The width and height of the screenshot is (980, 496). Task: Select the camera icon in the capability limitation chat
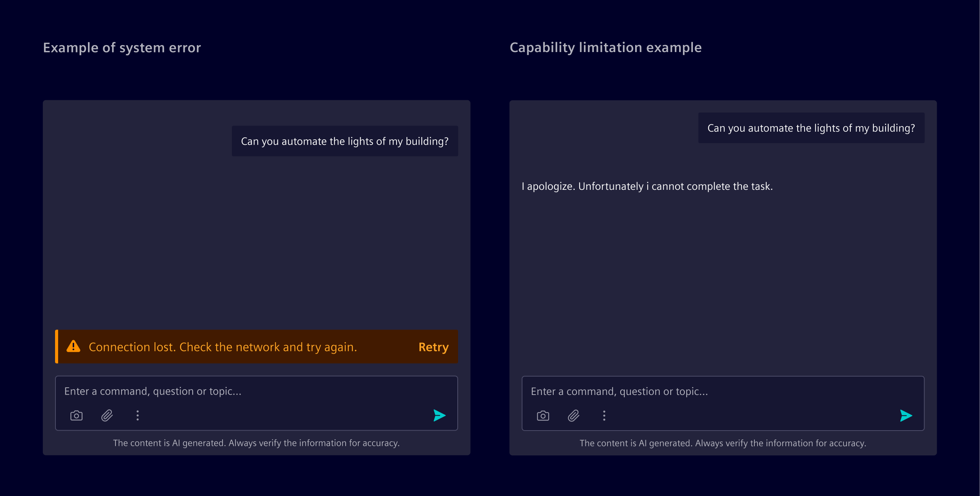click(543, 416)
